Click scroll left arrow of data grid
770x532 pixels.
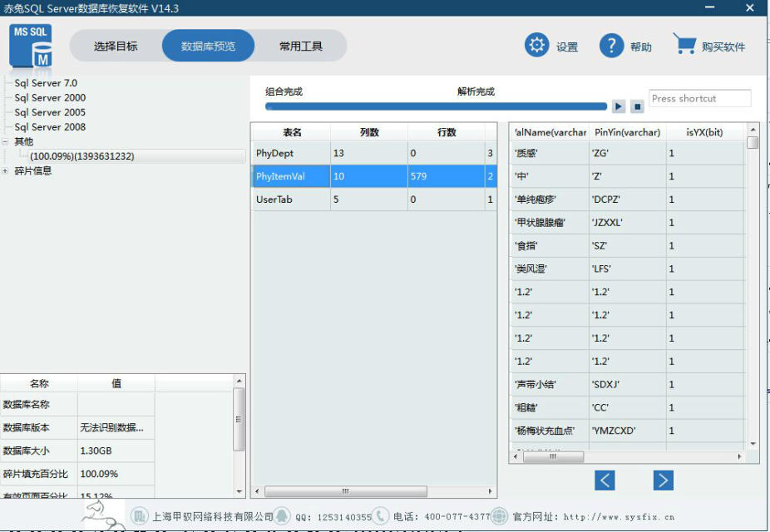click(x=515, y=456)
